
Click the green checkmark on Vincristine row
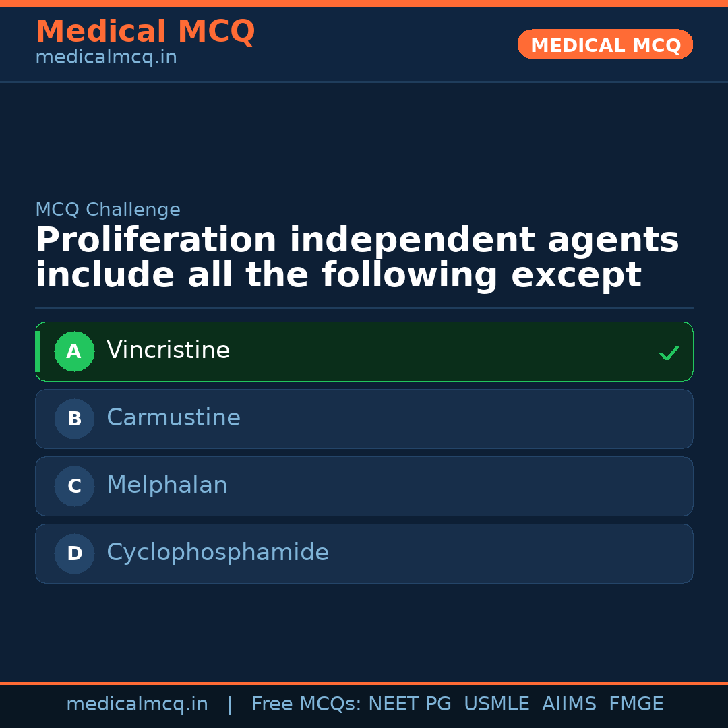[669, 353]
